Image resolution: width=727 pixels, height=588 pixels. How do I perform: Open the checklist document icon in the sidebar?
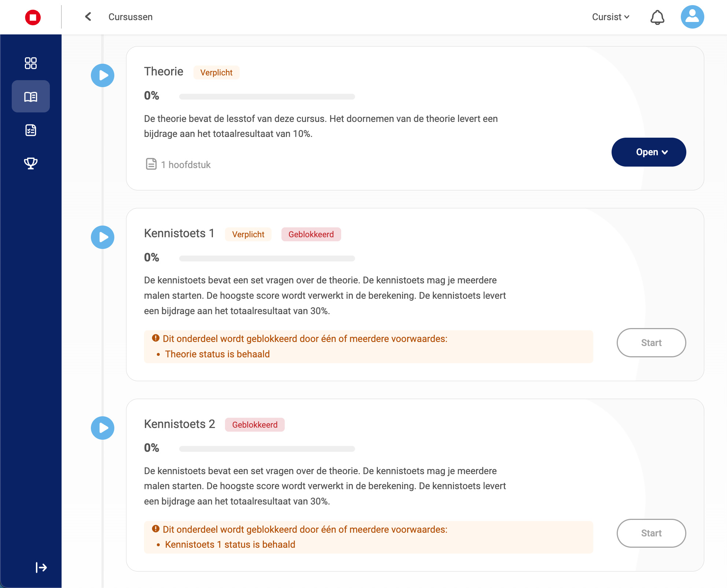click(x=31, y=130)
